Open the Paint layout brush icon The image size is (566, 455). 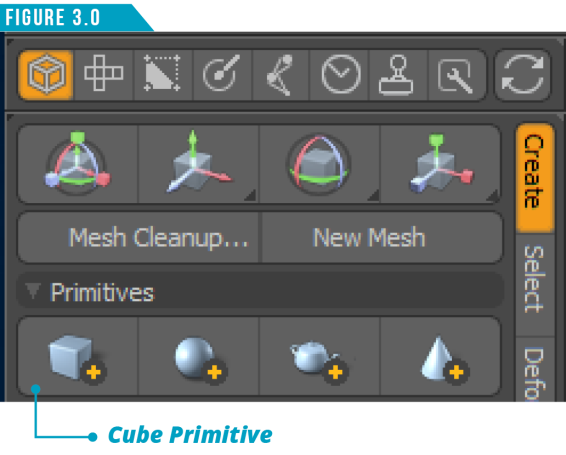[222, 75]
